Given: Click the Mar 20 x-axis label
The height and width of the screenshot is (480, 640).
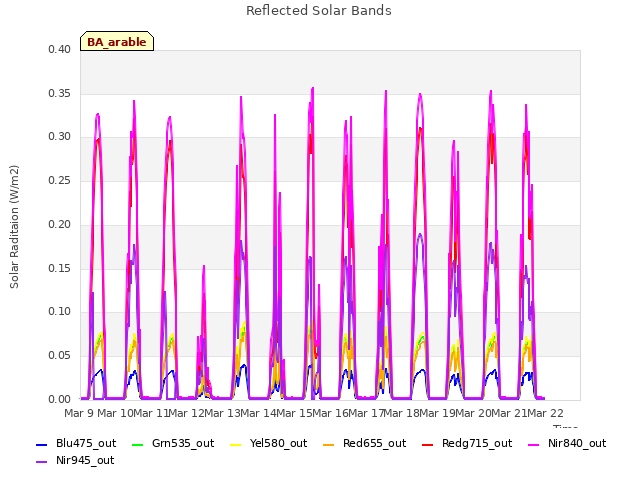Looking at the screenshot, I should pyautogui.click(x=474, y=413).
